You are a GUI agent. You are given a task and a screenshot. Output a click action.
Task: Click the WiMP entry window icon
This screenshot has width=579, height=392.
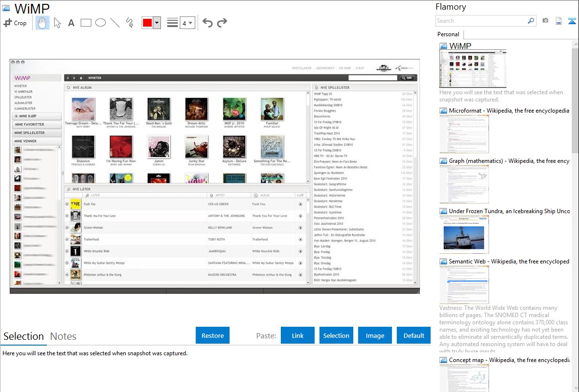[443, 46]
